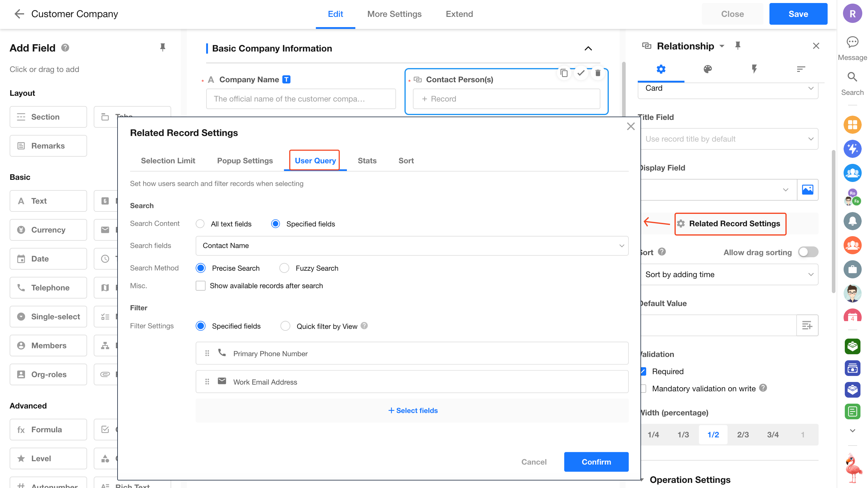
Task: Select the Fuzzy Search radio button
Action: pos(284,268)
